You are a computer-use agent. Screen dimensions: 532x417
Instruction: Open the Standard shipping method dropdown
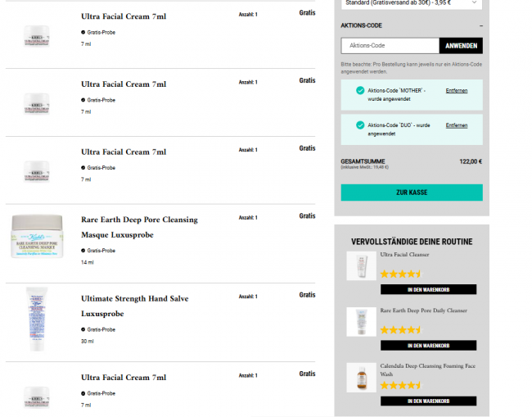click(x=412, y=3)
